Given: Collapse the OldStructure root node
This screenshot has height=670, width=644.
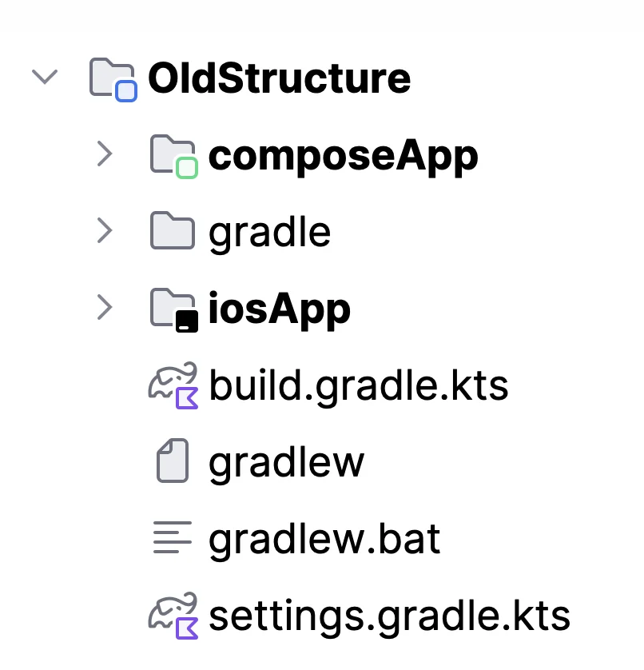Looking at the screenshot, I should 45,77.
